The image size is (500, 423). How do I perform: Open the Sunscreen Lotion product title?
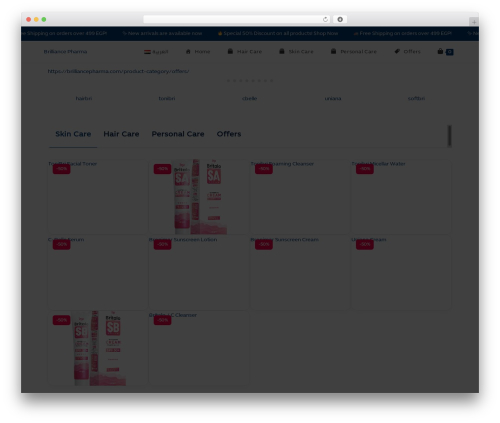(183, 240)
